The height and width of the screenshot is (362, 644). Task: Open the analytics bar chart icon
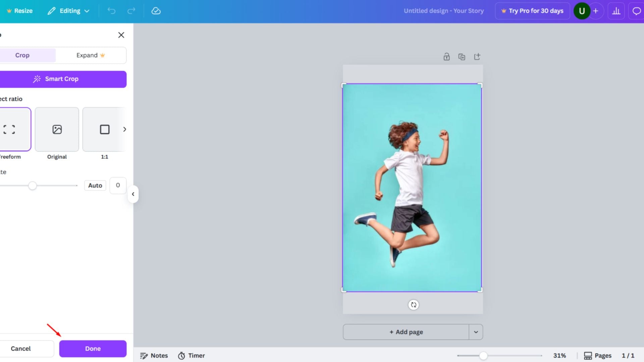(x=616, y=11)
